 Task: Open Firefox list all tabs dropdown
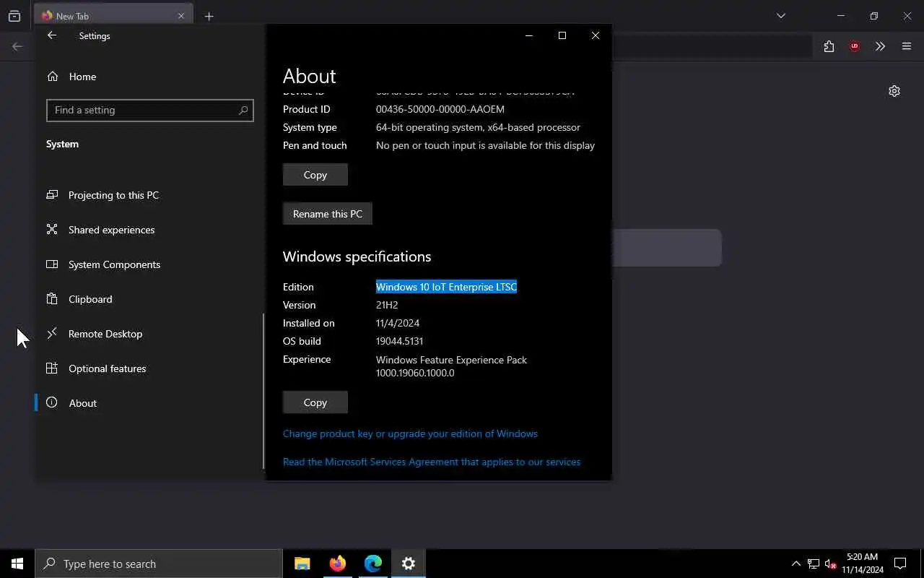point(781,16)
